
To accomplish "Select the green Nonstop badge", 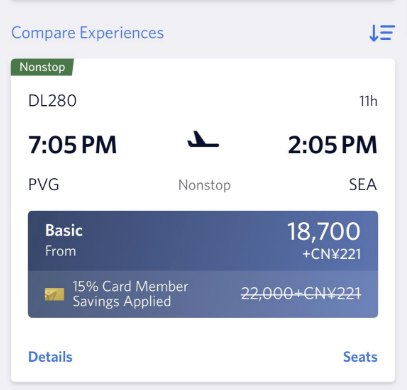I will 42,67.
